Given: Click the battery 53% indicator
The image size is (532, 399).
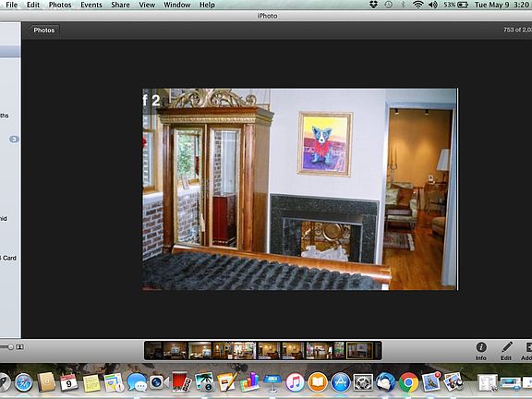Looking at the screenshot, I should pos(455,5).
